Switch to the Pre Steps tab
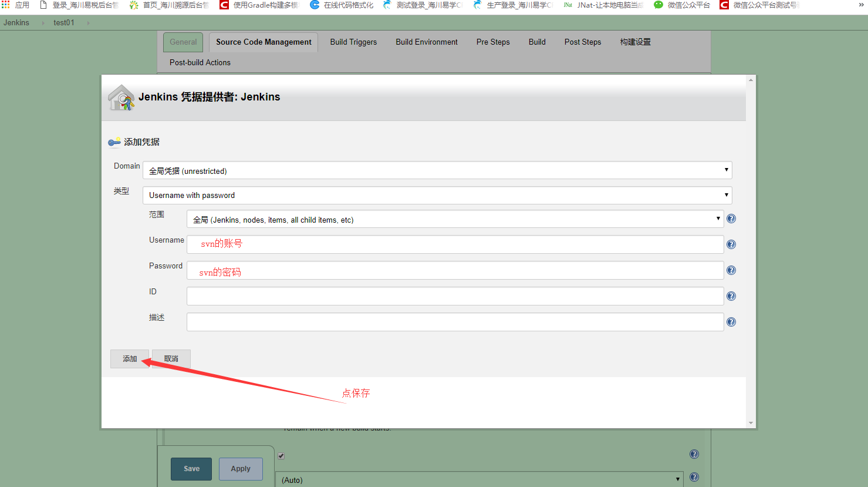This screenshot has width=868, height=487. coord(493,42)
